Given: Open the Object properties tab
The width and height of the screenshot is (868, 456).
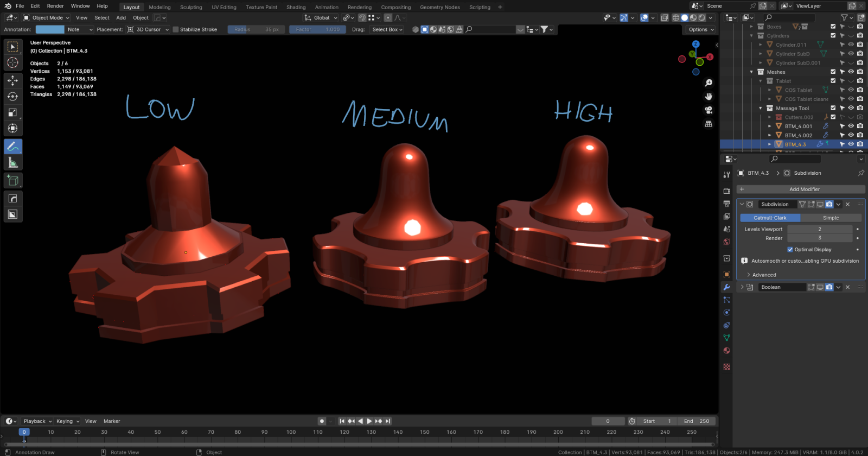Looking at the screenshot, I should 727,274.
